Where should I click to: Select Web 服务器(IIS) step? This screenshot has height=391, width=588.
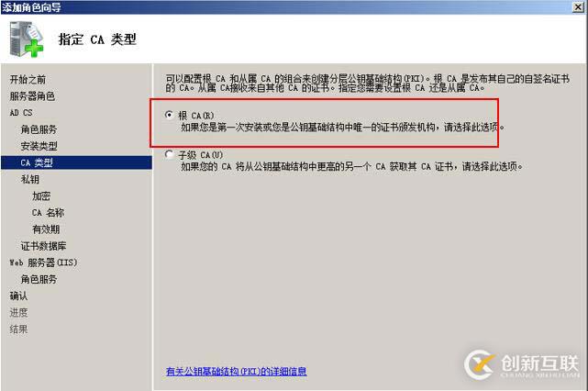coord(43,263)
